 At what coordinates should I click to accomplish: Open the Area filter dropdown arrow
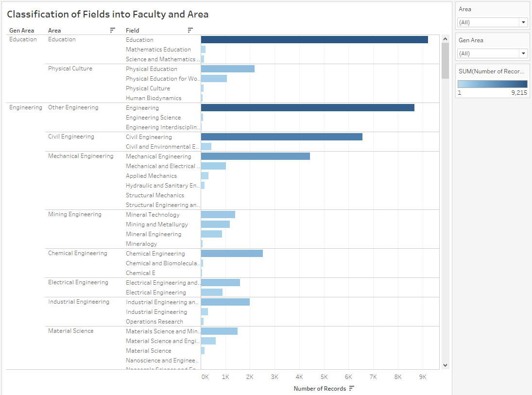point(523,22)
